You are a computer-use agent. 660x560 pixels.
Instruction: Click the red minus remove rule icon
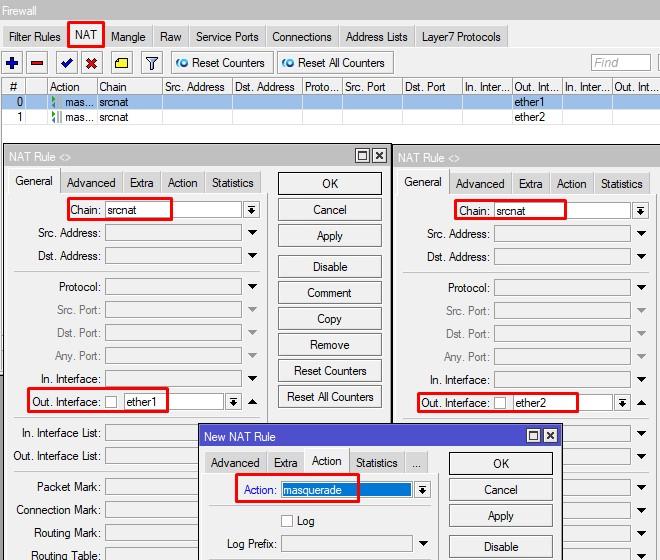(37, 63)
